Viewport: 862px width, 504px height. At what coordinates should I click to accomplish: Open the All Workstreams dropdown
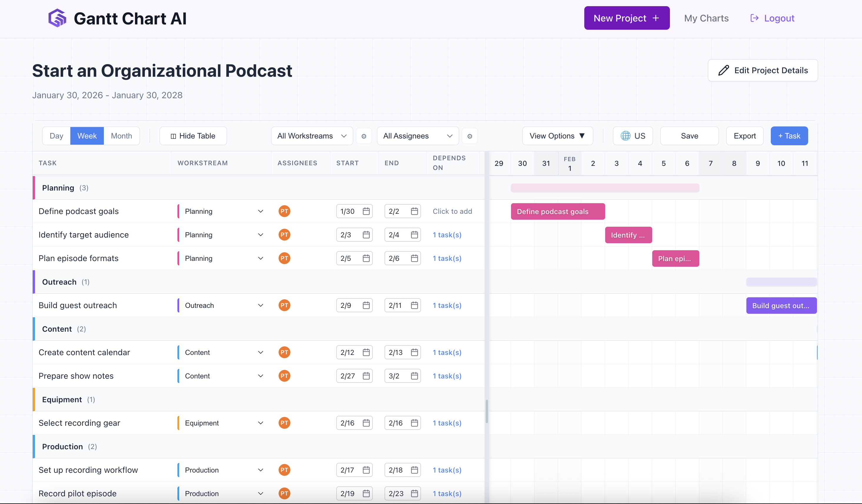coord(311,136)
